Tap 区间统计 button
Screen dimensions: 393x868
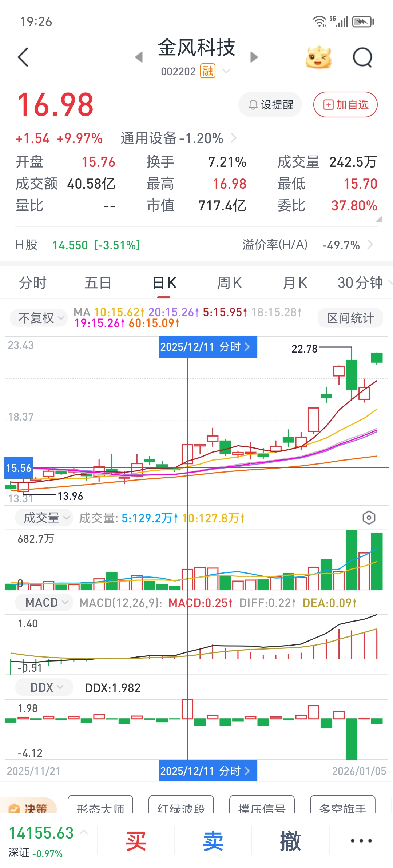[350, 318]
